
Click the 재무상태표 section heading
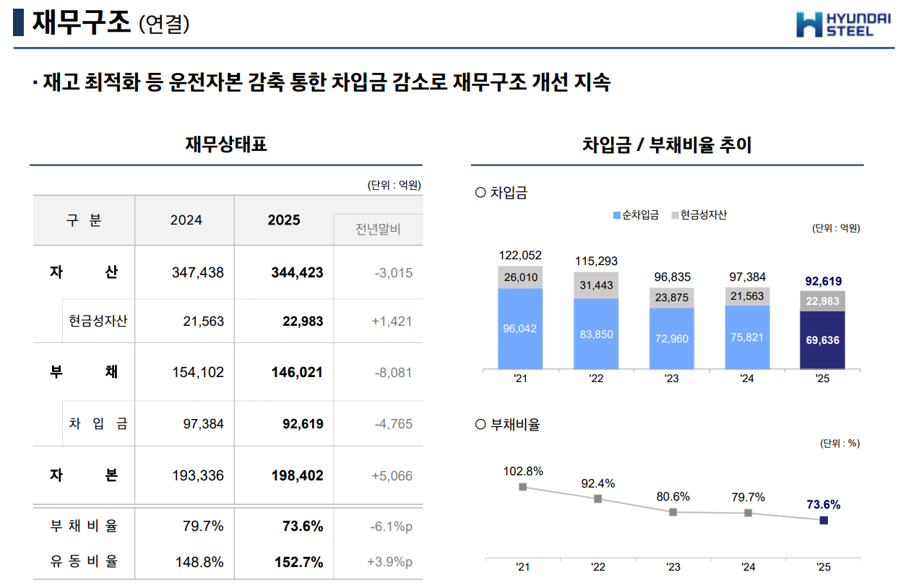[226, 144]
